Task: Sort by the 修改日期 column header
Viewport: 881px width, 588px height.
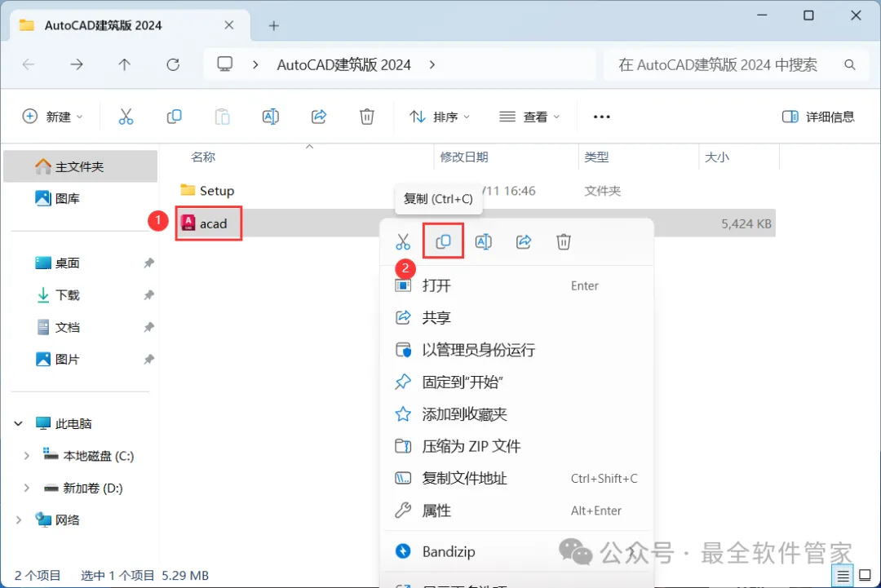Action: (463, 157)
